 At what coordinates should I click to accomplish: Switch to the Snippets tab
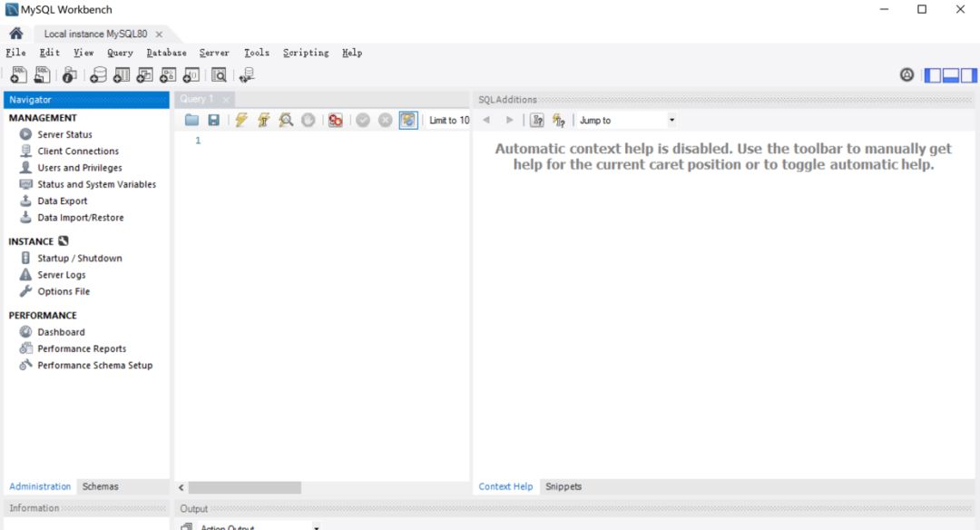click(x=563, y=486)
